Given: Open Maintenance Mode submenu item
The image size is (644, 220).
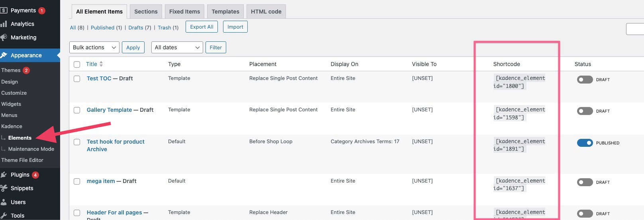Looking at the screenshot, I should pos(31,149).
